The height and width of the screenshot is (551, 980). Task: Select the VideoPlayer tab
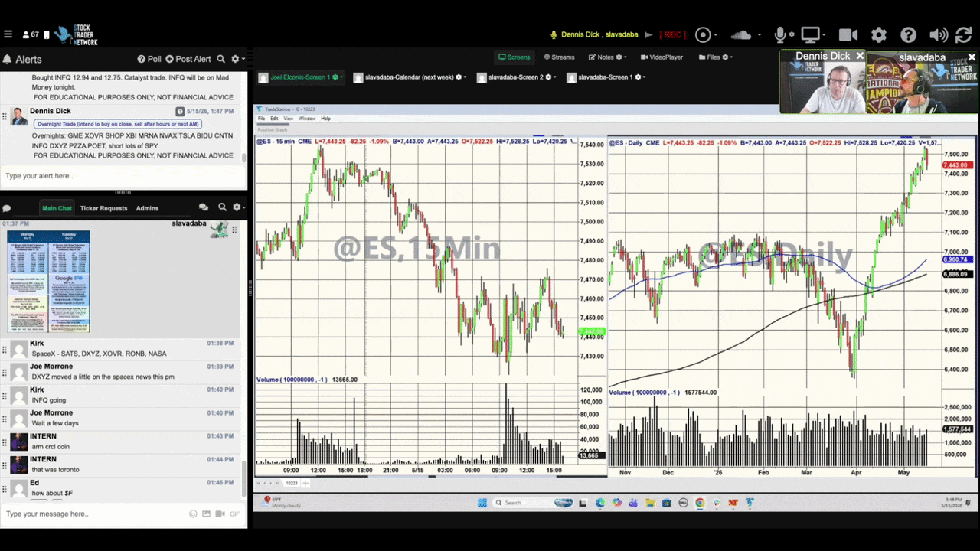coord(661,57)
